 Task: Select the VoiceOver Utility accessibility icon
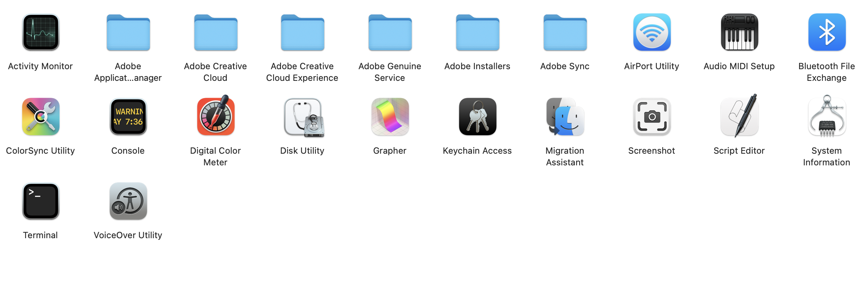pos(128,201)
